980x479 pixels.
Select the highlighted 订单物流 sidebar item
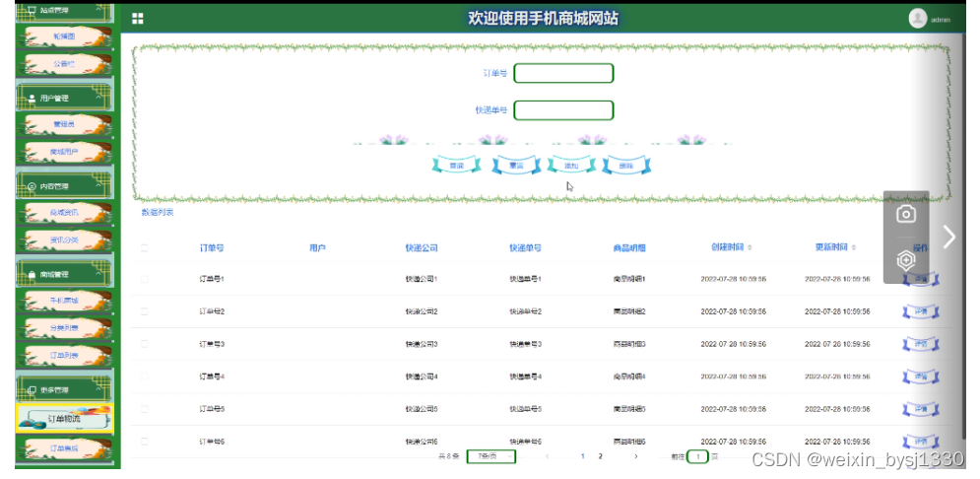64,419
